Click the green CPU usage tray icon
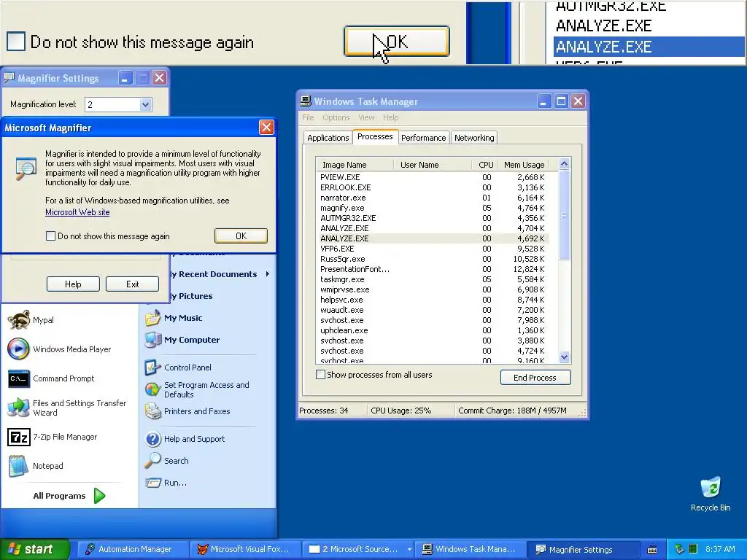The image size is (747, 560). (693, 549)
